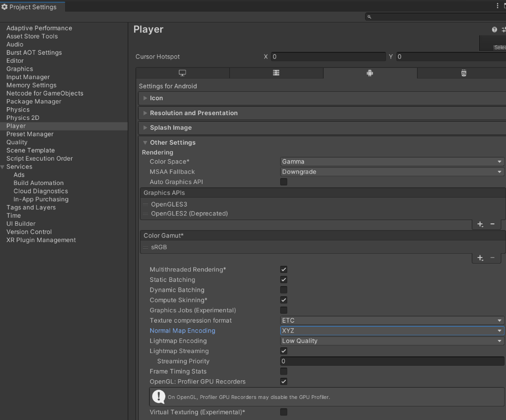506x420 pixels.
Task: Add a Color Gamut entry with plus
Action: coord(480,258)
